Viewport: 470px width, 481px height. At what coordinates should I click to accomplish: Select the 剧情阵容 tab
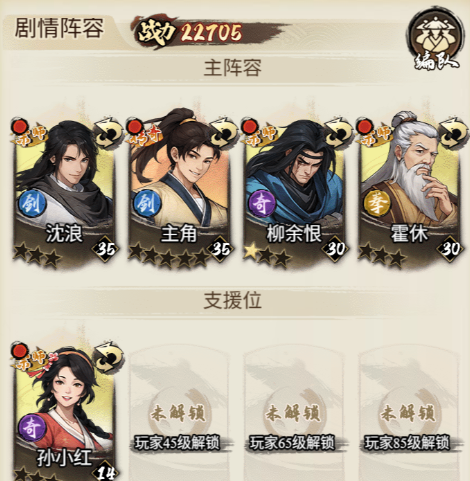pos(60,28)
